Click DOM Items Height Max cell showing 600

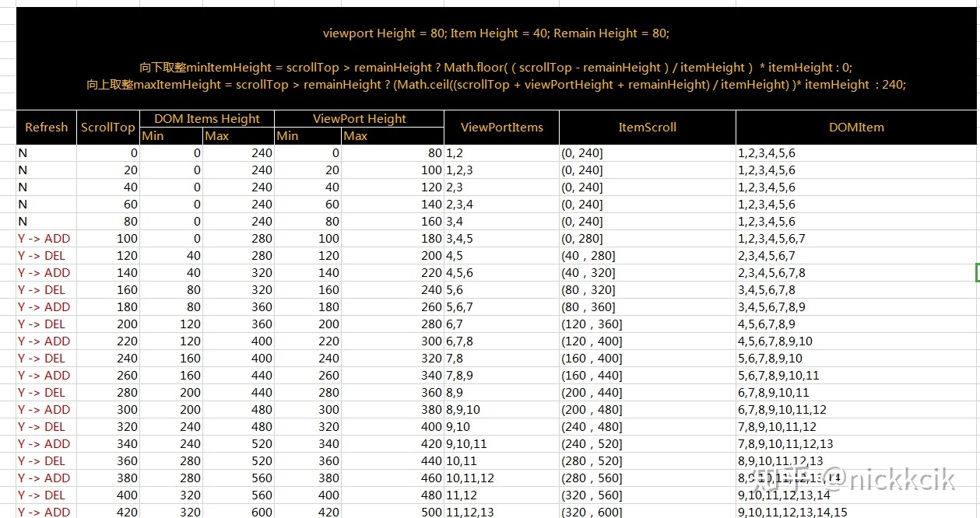point(238,512)
